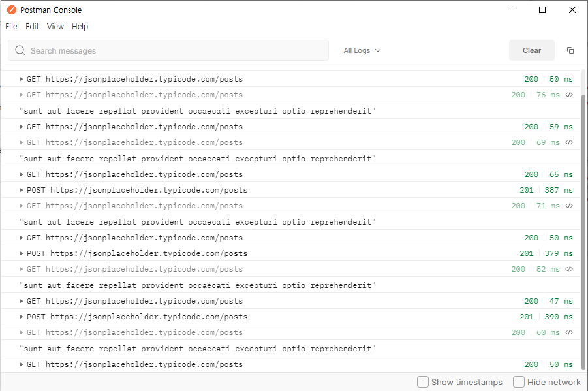Screen dimensions: 588x391
Task: Minimize the Postman Console window
Action: [513, 10]
